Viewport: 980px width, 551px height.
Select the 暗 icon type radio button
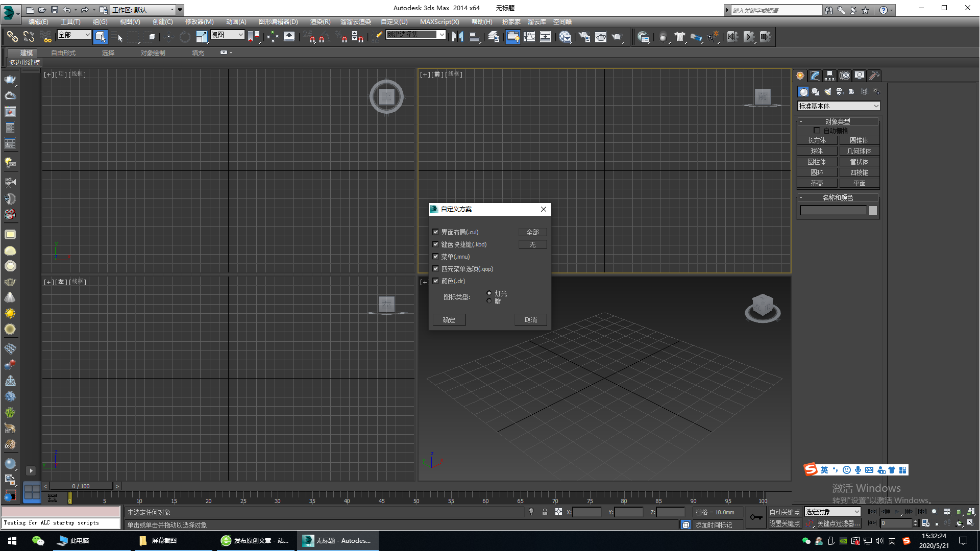489,301
